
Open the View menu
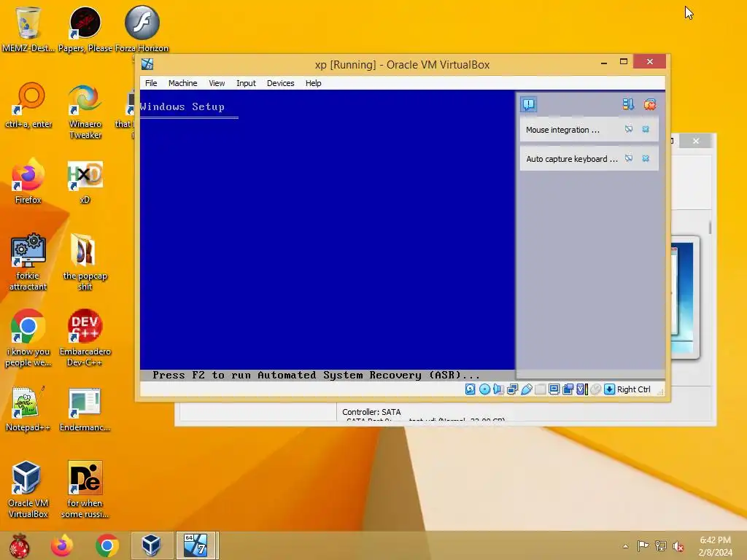tap(217, 83)
